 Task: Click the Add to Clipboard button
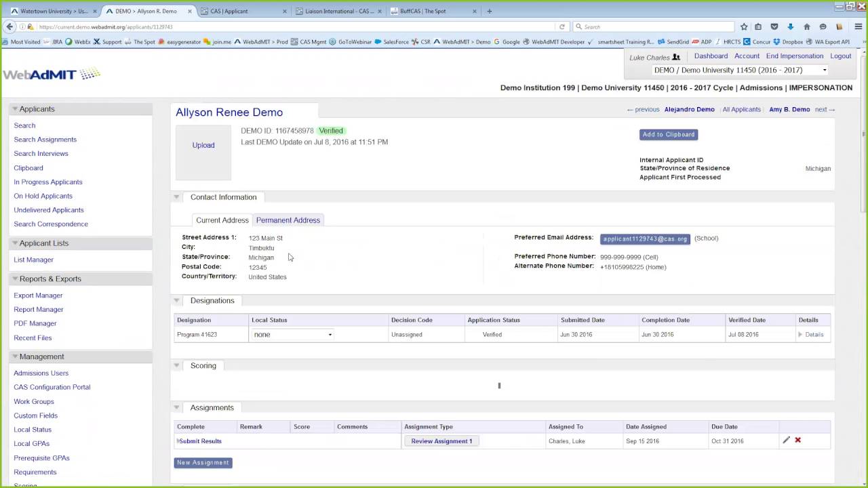669,134
